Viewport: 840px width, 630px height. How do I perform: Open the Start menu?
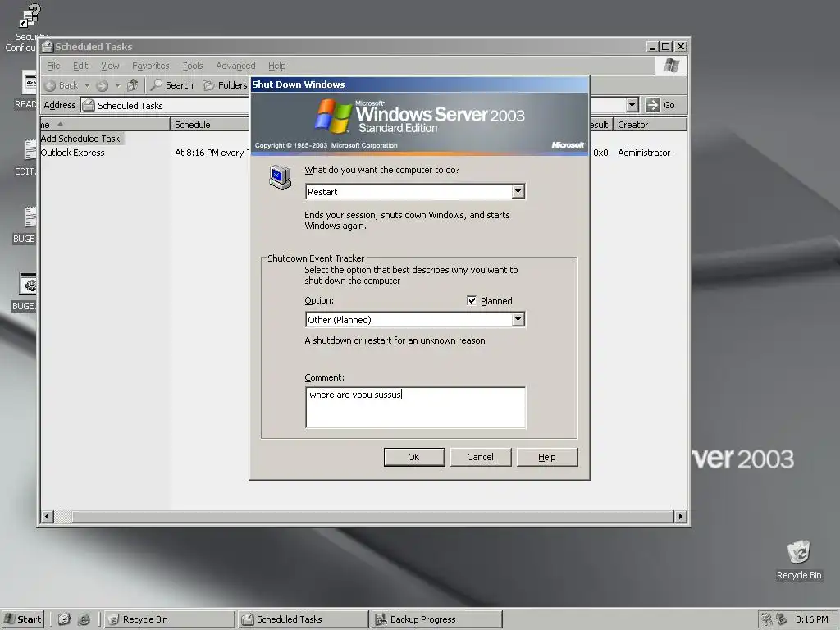pyautogui.click(x=22, y=619)
